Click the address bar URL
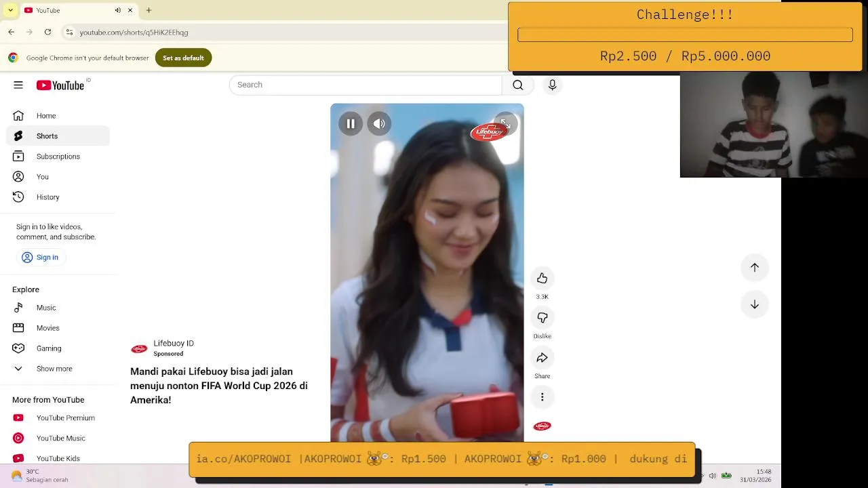Screen dimensions: 868x488 click(x=134, y=33)
